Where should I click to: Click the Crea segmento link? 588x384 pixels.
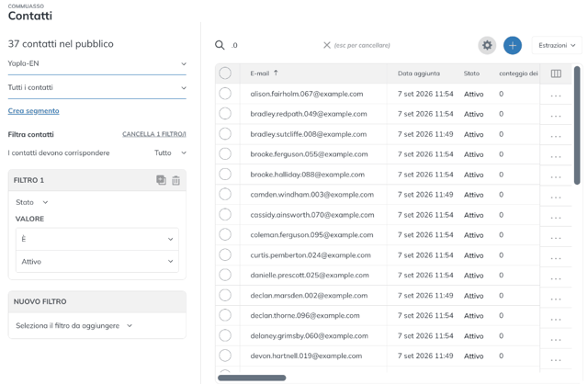coord(33,111)
